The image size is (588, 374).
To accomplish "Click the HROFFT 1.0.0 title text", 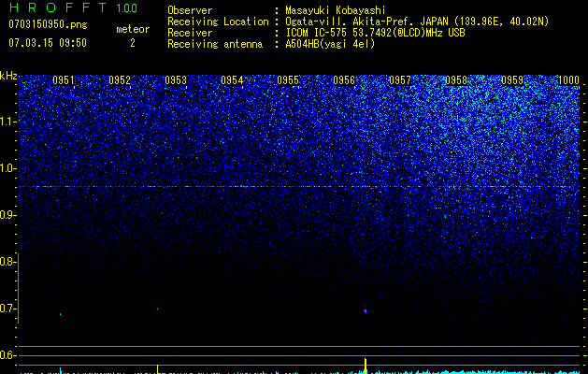I will click(74, 7).
